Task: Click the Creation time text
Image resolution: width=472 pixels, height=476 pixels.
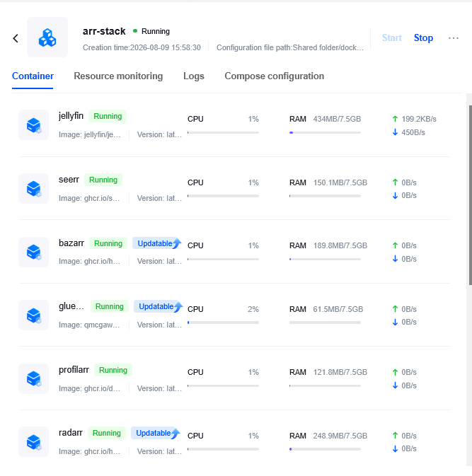Action: pyautogui.click(x=142, y=47)
